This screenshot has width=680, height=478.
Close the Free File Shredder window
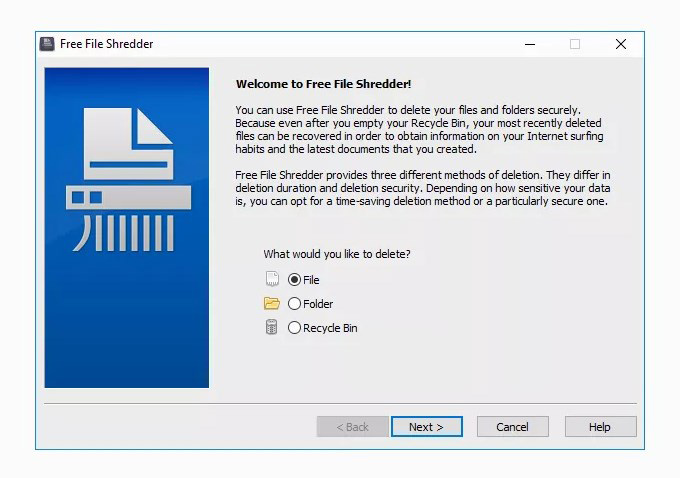621,44
